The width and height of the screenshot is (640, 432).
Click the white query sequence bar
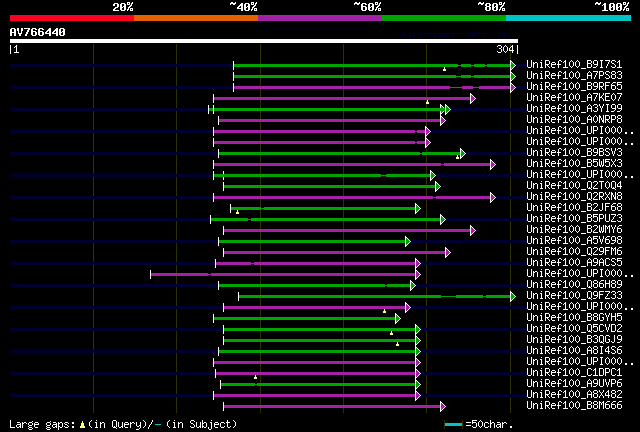[264, 41]
